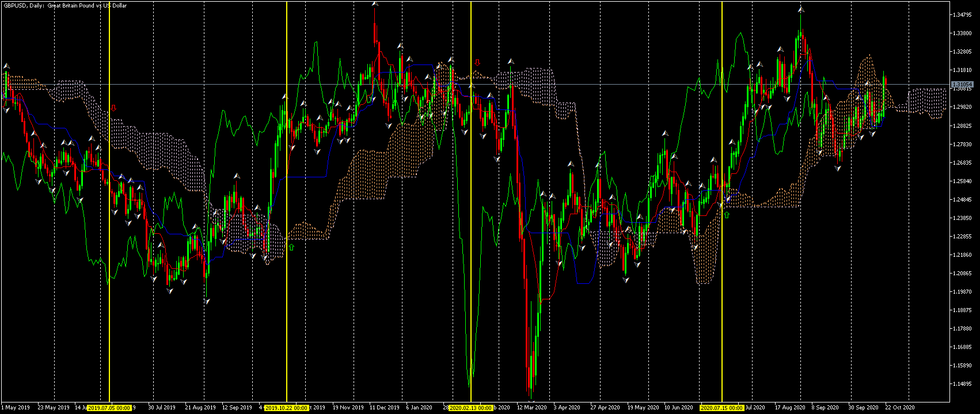This screenshot has width=980, height=414.
Task: Click the 22 Oct 2020 time axis label
Action: [900, 408]
